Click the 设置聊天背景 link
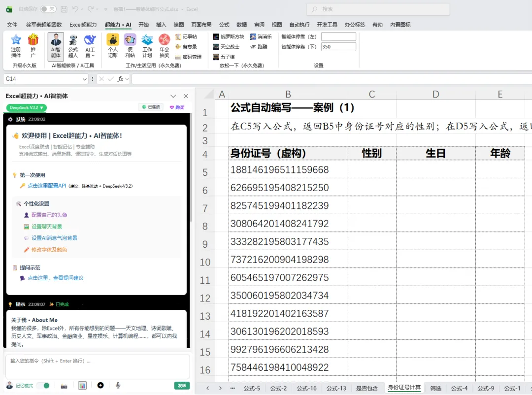Image resolution: width=532 pixels, height=395 pixels. click(47, 227)
